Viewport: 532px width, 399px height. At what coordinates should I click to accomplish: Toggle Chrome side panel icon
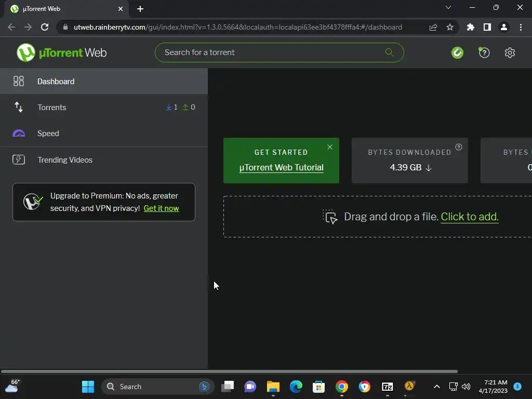(x=487, y=27)
